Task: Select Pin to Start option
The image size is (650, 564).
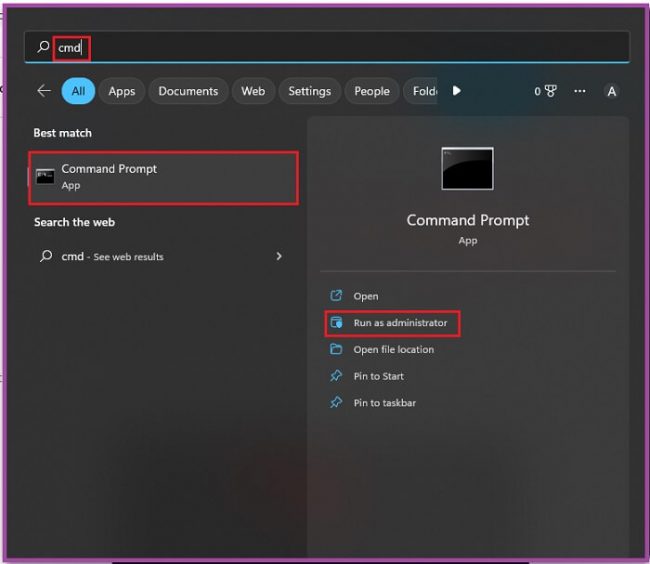Action: (379, 376)
